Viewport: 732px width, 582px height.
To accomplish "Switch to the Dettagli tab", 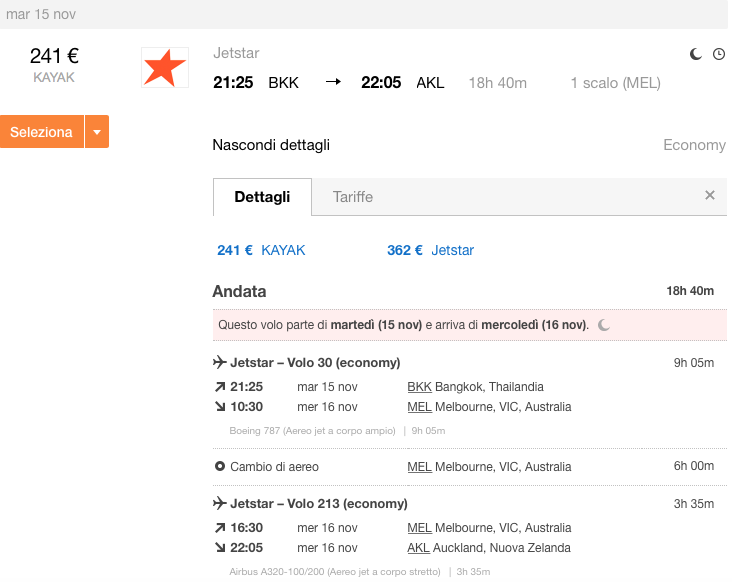I will point(262,196).
